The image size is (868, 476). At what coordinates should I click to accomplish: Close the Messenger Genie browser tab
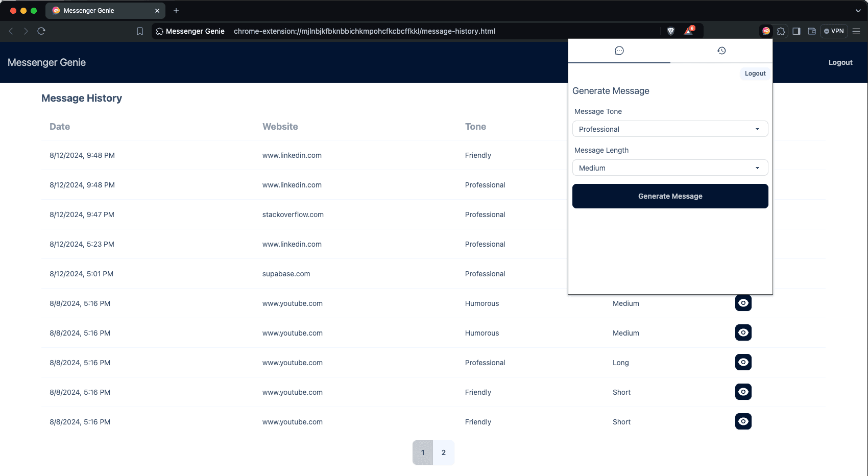[x=157, y=11]
